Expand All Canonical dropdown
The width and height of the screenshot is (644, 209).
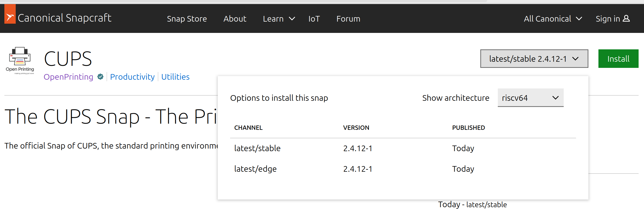point(553,19)
